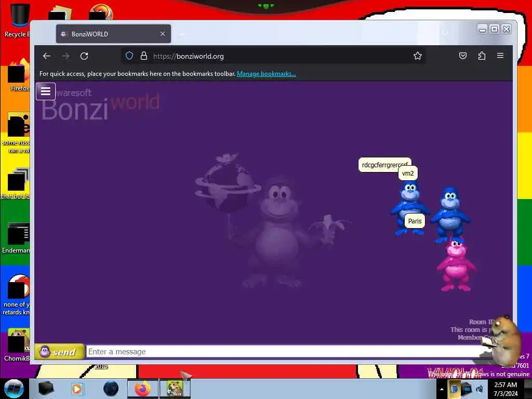Screen dimensions: 532x399
Task: View site security padlock info
Action: coord(144,56)
